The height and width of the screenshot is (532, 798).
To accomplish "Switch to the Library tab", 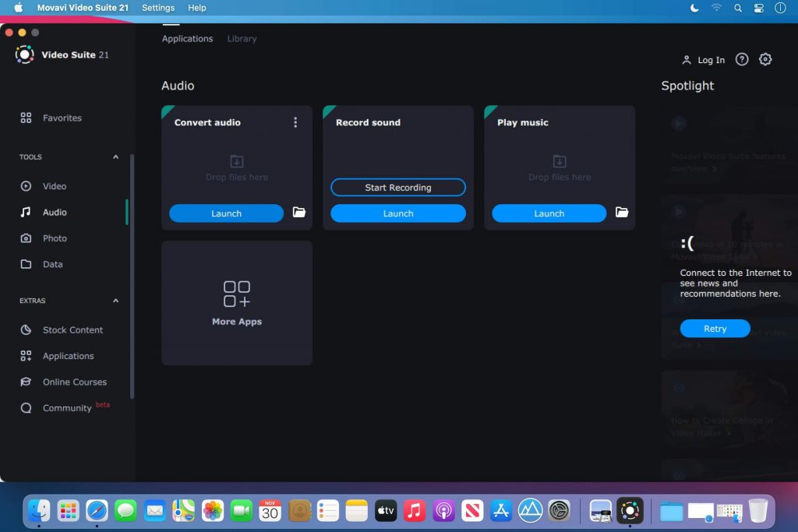I will (242, 38).
